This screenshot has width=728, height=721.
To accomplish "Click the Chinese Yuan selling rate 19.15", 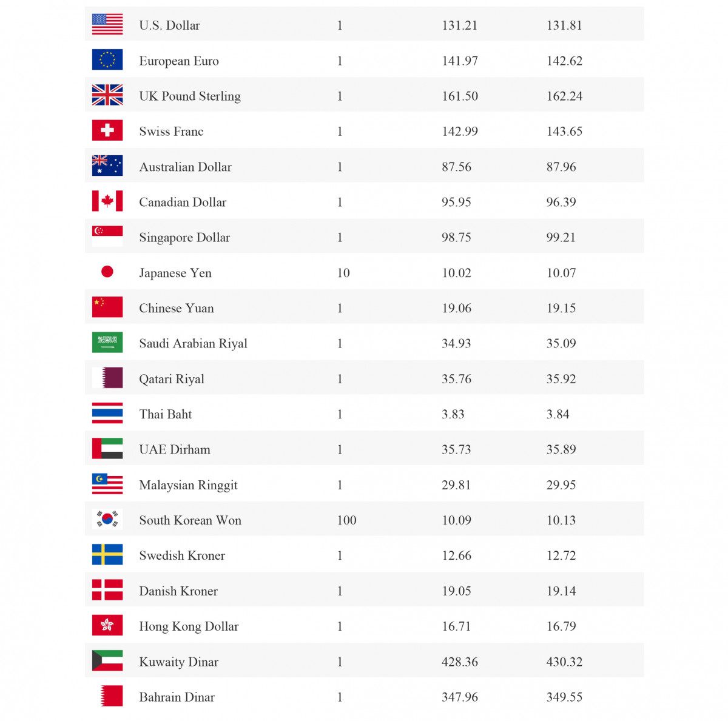I will [x=561, y=308].
